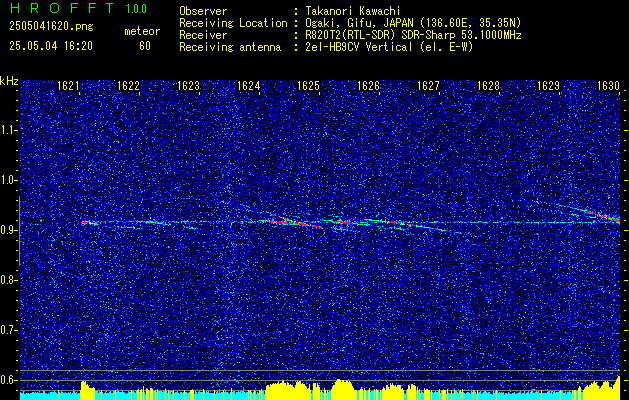Click the 1630 time marker
This screenshot has height=400, width=629.
(609, 86)
